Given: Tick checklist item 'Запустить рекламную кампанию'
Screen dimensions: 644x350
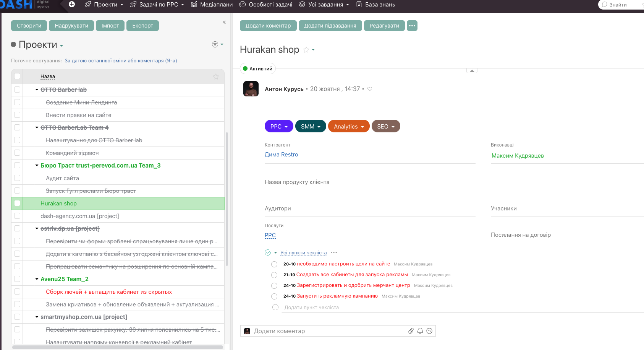Looking at the screenshot, I should pos(274,296).
